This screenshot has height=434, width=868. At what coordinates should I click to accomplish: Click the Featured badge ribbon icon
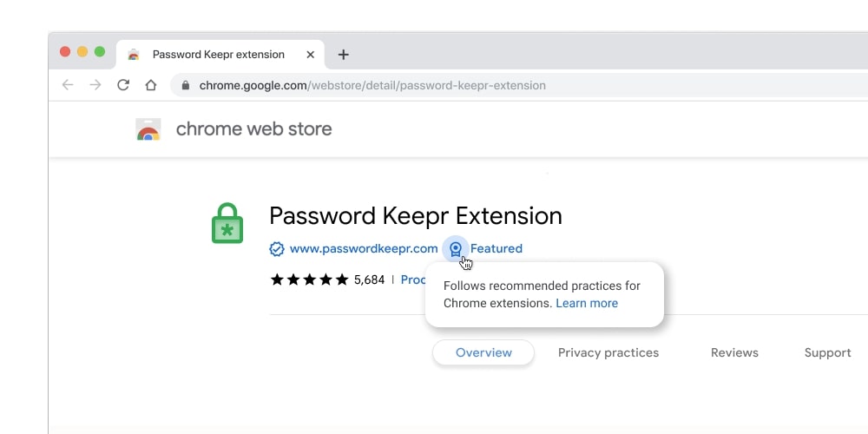coord(456,249)
